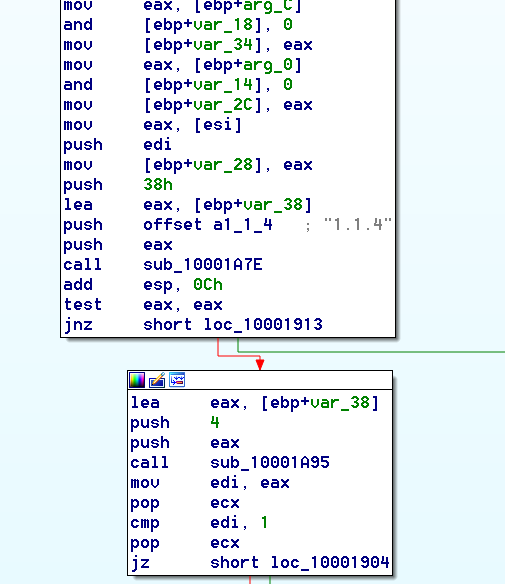Click 'lea eax, [ebp+var_38]' in lower block
This screenshot has width=505, height=584.
tap(255, 403)
